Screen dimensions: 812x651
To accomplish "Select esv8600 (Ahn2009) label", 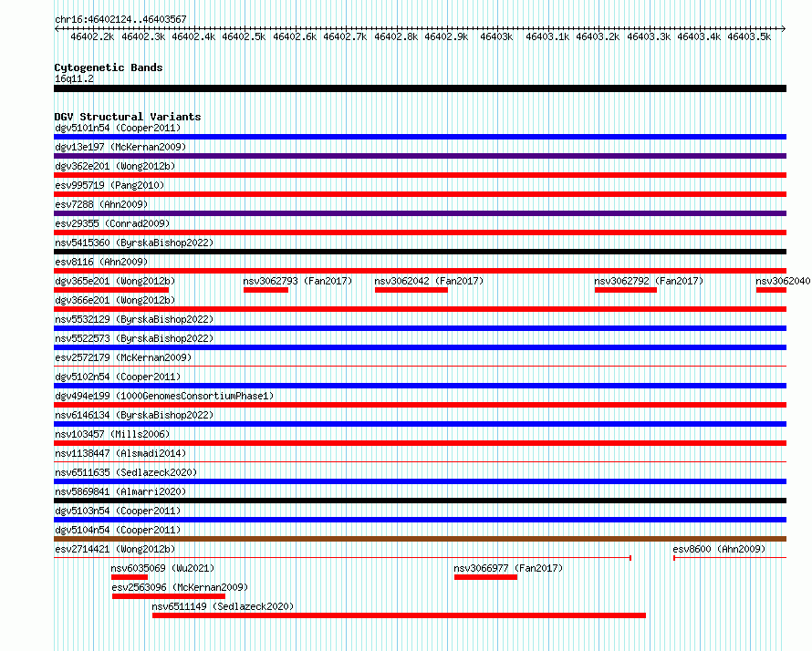I will point(719,549).
